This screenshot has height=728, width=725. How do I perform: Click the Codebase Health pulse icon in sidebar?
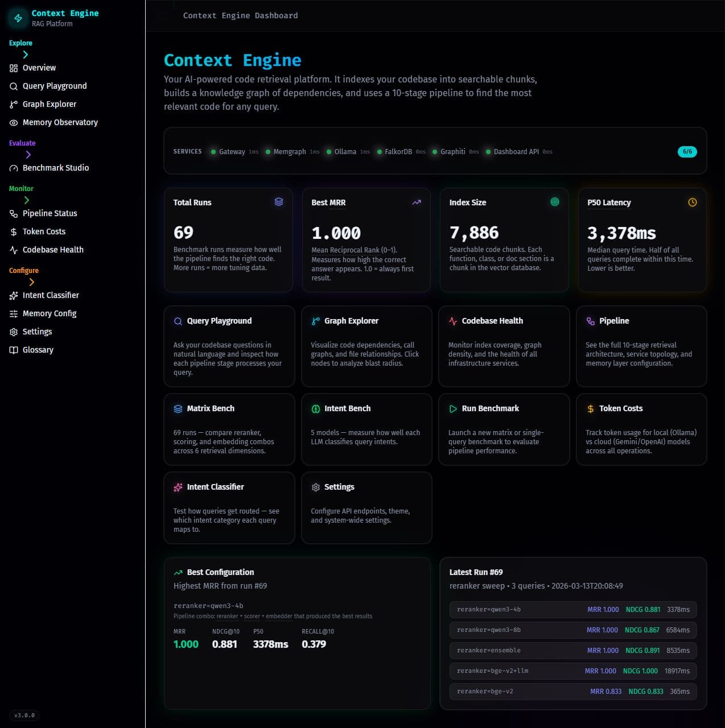point(14,250)
